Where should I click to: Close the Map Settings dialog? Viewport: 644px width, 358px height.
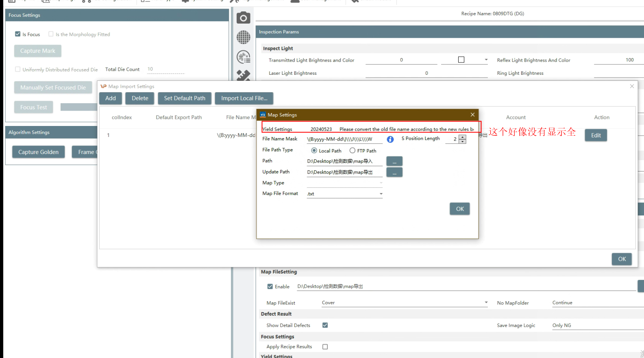coord(472,115)
